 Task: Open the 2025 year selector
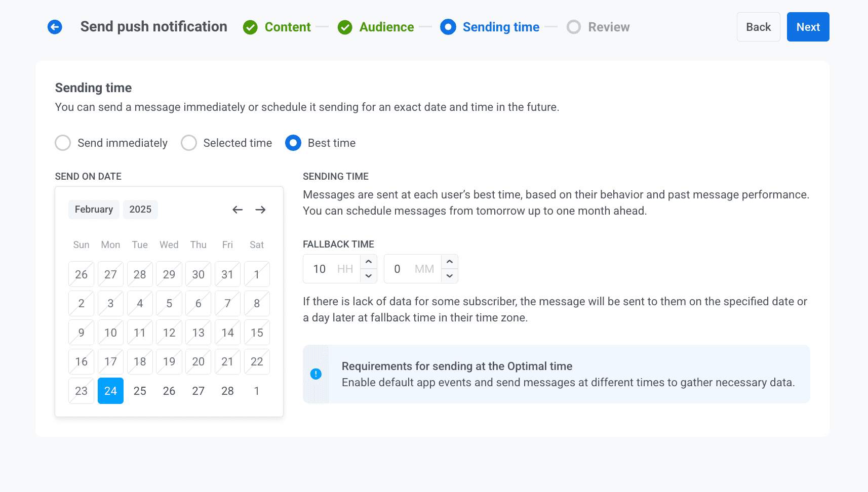coord(140,209)
